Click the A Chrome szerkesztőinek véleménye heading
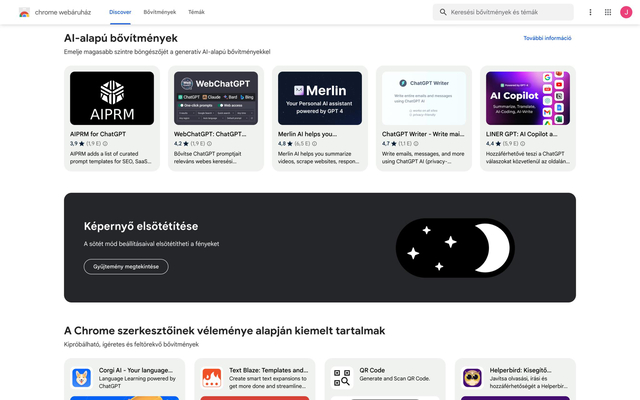 click(224, 331)
